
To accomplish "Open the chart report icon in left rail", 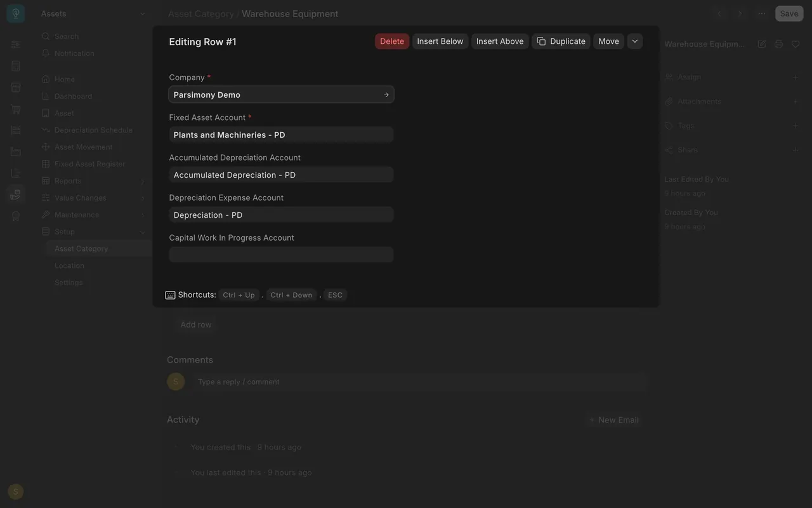I will coord(16,173).
